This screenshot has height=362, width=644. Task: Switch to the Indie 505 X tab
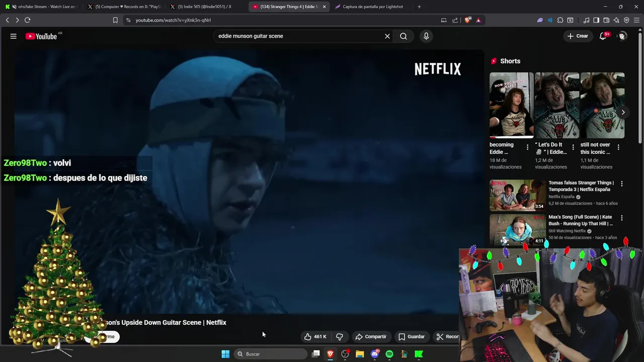[x=206, y=7]
